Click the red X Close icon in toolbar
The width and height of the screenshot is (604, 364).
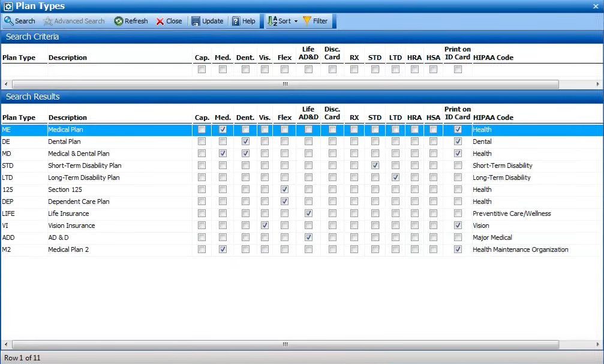[x=160, y=21]
